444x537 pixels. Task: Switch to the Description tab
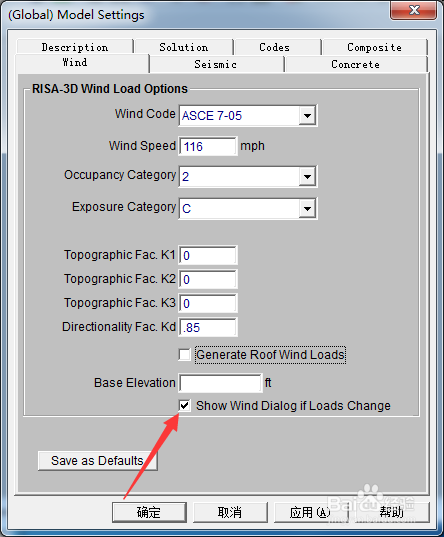coord(75,47)
